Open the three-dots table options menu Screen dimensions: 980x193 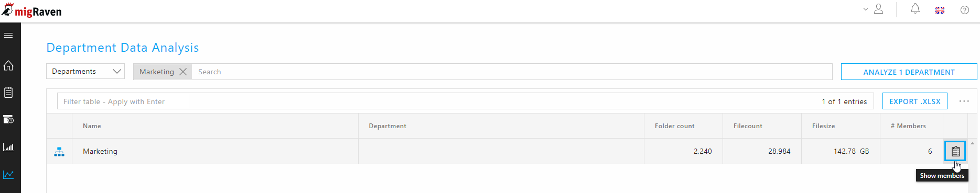tap(964, 101)
